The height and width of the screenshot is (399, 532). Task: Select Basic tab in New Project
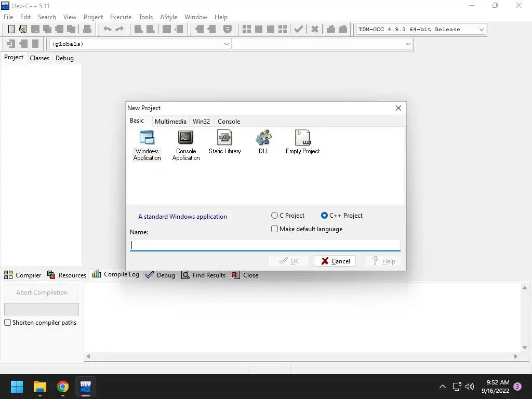click(x=137, y=121)
